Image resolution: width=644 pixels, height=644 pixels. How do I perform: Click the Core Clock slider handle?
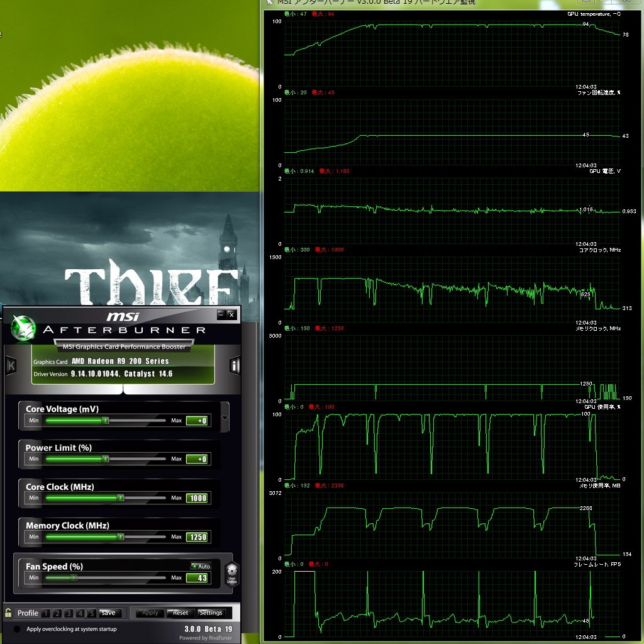120,498
